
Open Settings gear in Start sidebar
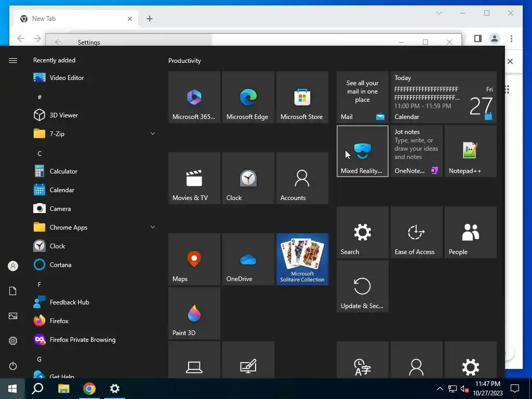[13, 341]
